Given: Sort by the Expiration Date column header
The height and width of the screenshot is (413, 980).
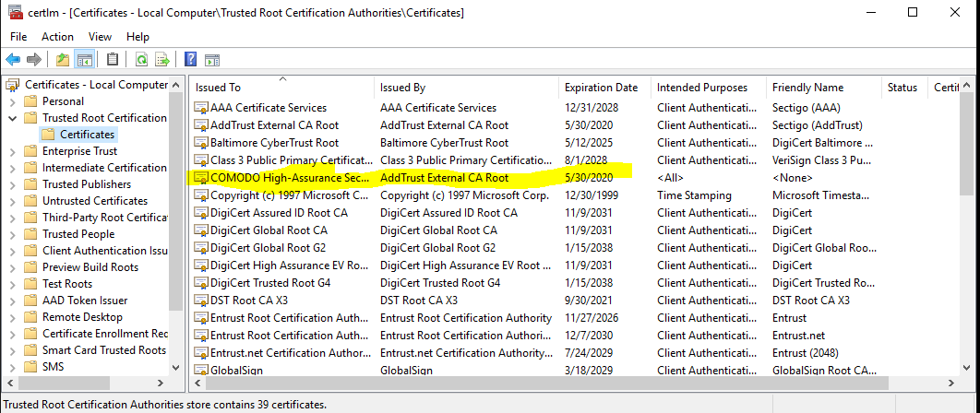Looking at the screenshot, I should [604, 88].
